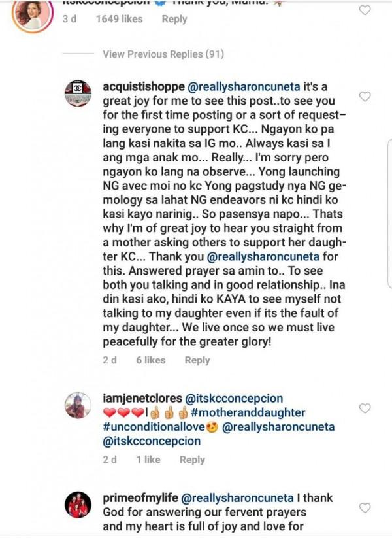
Task: Reply to acquistishoppe's comment
Action: coord(197,360)
